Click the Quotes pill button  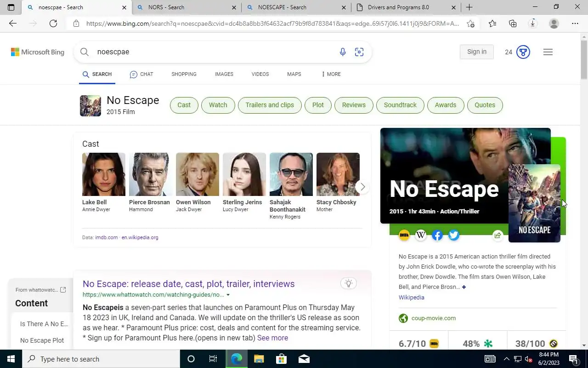(x=485, y=105)
